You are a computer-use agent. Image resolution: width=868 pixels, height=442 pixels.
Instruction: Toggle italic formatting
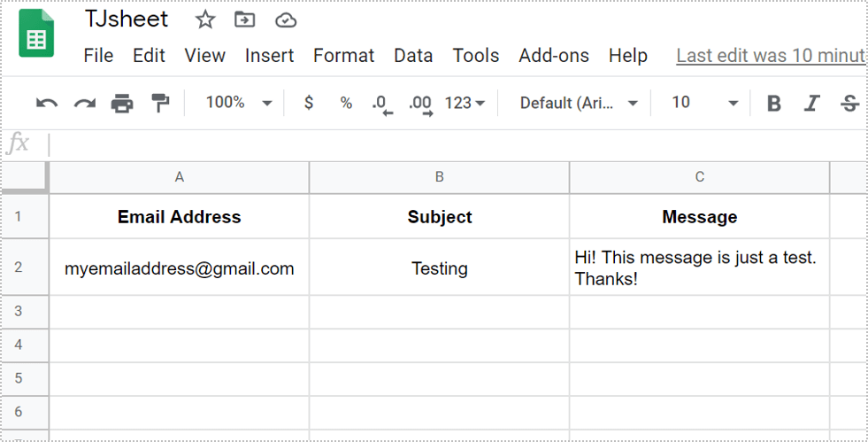pyautogui.click(x=811, y=104)
